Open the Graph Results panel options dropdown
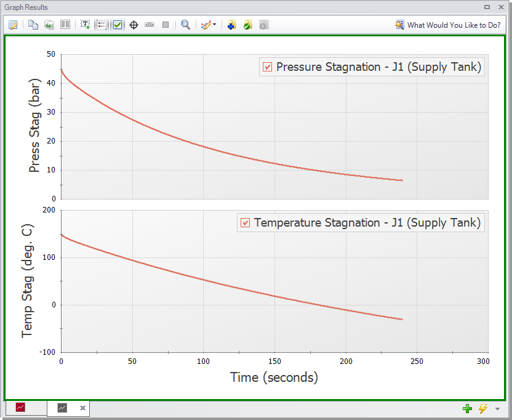The image size is (512, 420). point(487,7)
